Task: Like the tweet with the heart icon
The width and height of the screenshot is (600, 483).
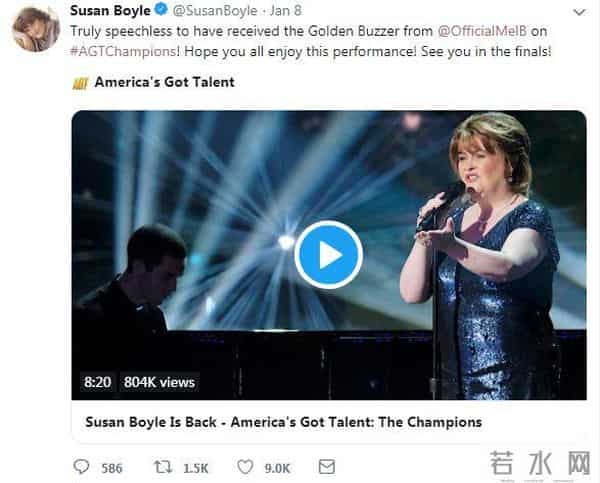Action: tap(245, 467)
